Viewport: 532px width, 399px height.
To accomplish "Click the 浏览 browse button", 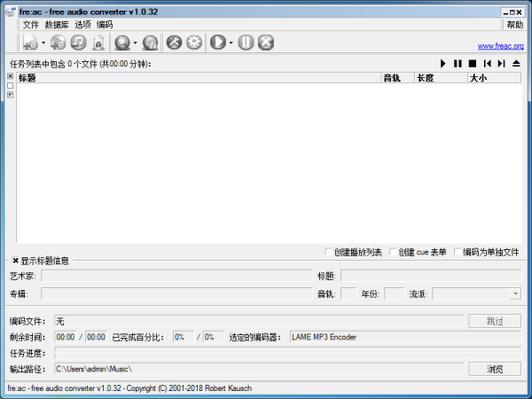I will click(495, 368).
